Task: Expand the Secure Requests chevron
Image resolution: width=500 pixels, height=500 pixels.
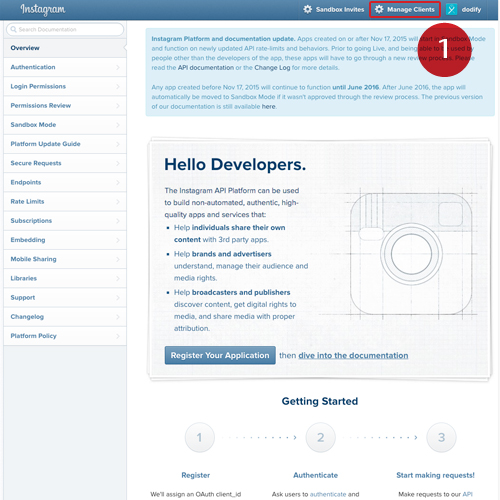Action: 118,163
